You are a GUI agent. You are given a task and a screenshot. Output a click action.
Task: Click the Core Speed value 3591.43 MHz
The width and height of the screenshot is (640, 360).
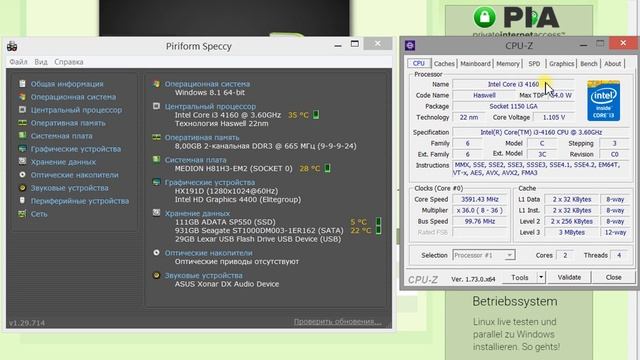tap(480, 199)
